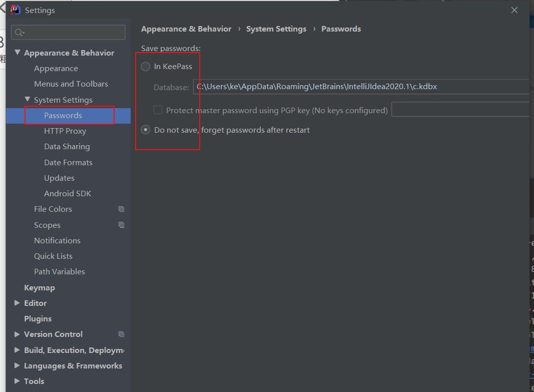The width and height of the screenshot is (534, 392).
Task: Close the Settings dialog
Action: [514, 10]
